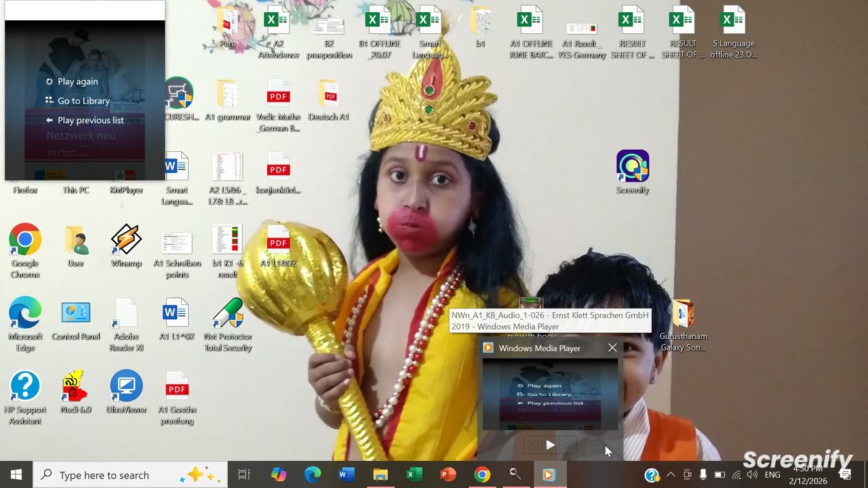Select the Adobe Reader XI shortcut

tap(126, 325)
